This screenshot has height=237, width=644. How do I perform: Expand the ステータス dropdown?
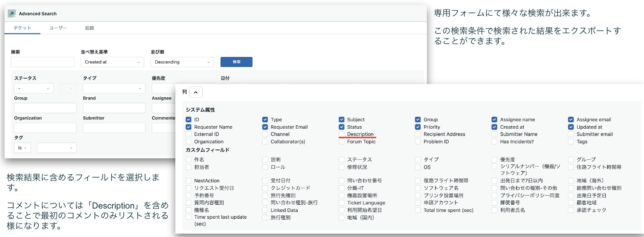34,88
